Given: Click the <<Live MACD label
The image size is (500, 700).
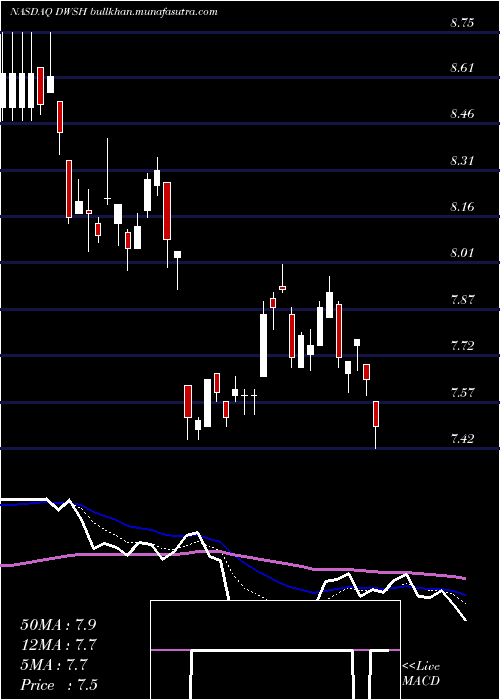Looking at the screenshot, I should 421,674.
